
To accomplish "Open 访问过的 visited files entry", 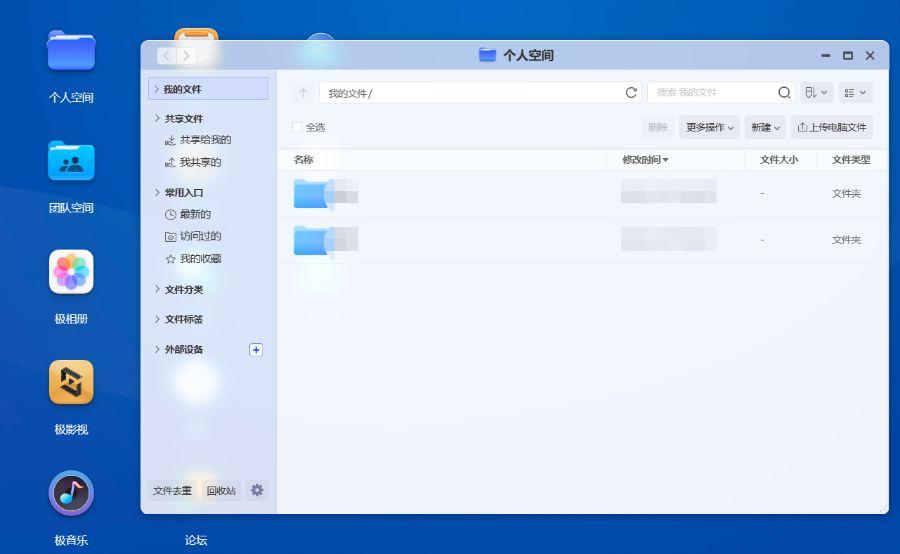I will [193, 236].
